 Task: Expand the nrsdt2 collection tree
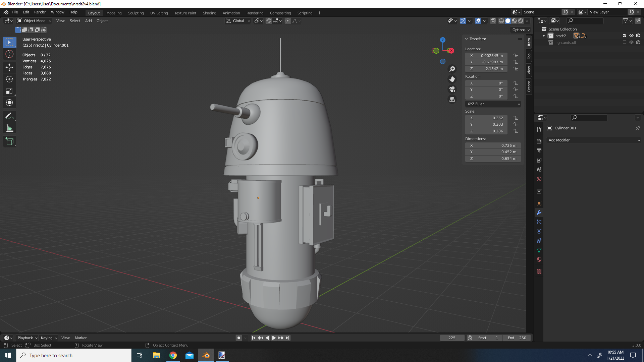pos(544,36)
